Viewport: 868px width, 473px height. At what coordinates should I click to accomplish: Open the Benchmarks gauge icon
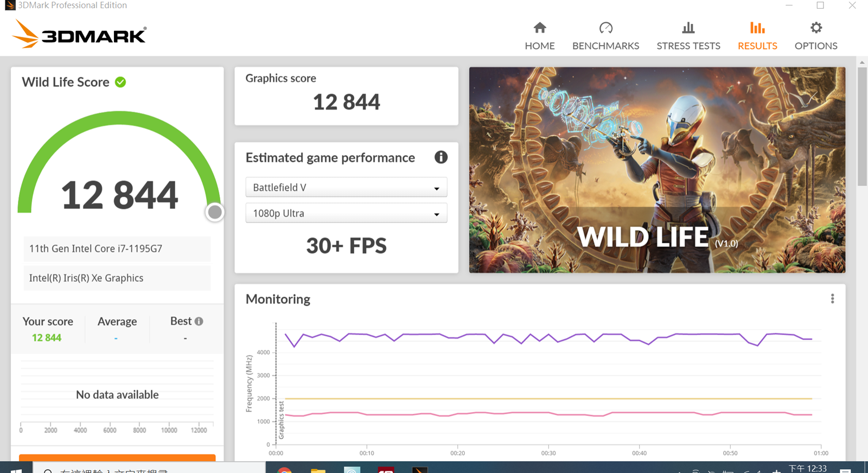(x=605, y=28)
